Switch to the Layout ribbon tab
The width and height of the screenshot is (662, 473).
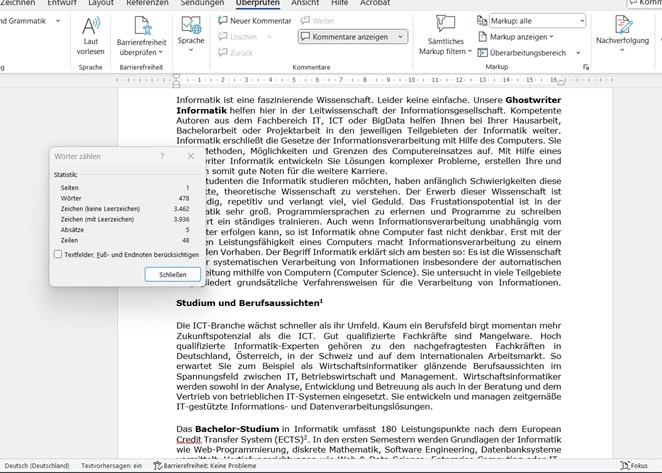(101, 3)
